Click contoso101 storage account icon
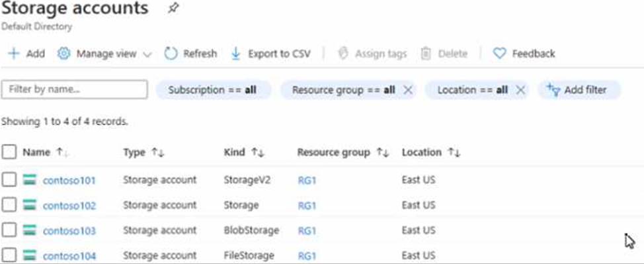644x264 pixels. click(30, 180)
